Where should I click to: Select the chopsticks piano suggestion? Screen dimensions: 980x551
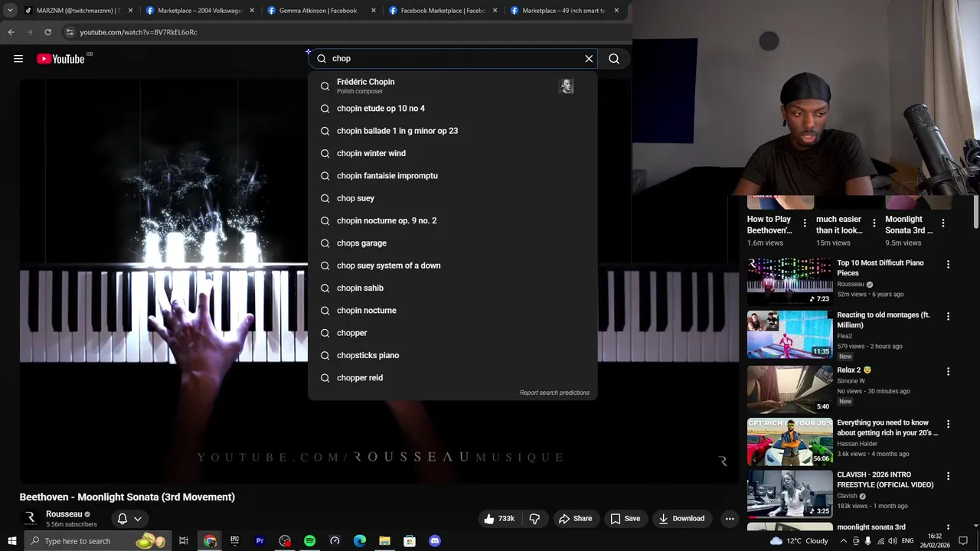click(x=452, y=355)
